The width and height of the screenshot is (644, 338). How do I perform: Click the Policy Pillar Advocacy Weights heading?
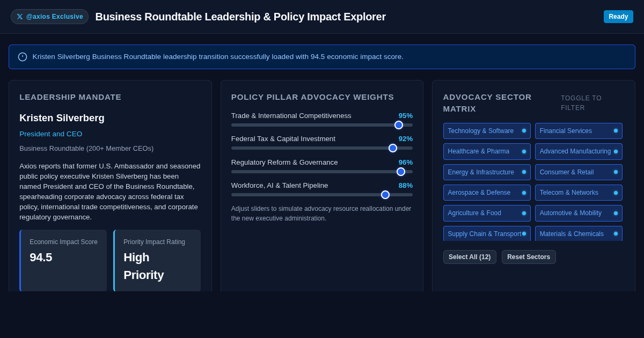pyautogui.click(x=312, y=97)
